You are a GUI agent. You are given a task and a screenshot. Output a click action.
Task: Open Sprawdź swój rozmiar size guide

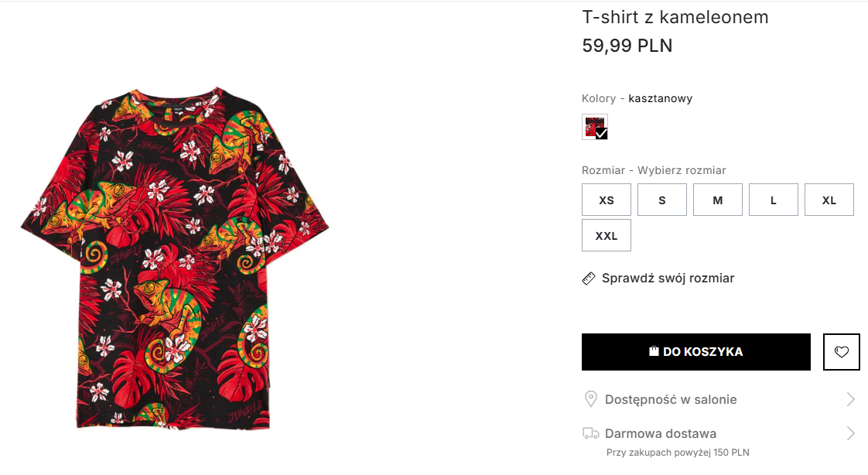[668, 279]
